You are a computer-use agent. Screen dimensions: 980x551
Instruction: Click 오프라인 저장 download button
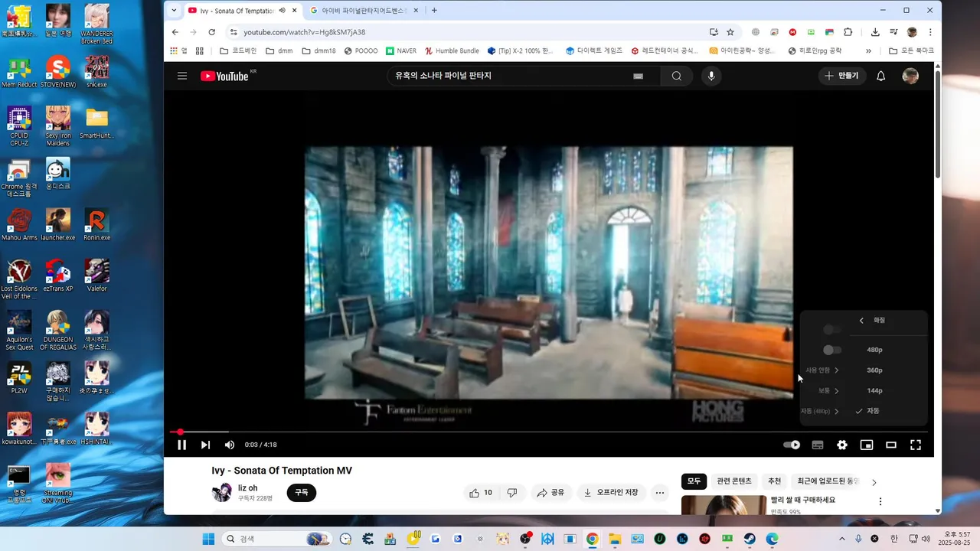tap(611, 493)
